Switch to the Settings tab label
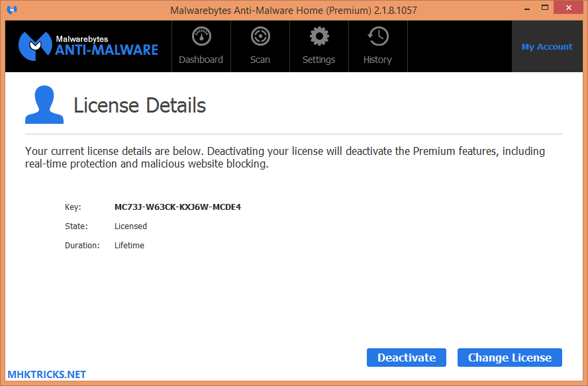588x386 pixels. 318,60
